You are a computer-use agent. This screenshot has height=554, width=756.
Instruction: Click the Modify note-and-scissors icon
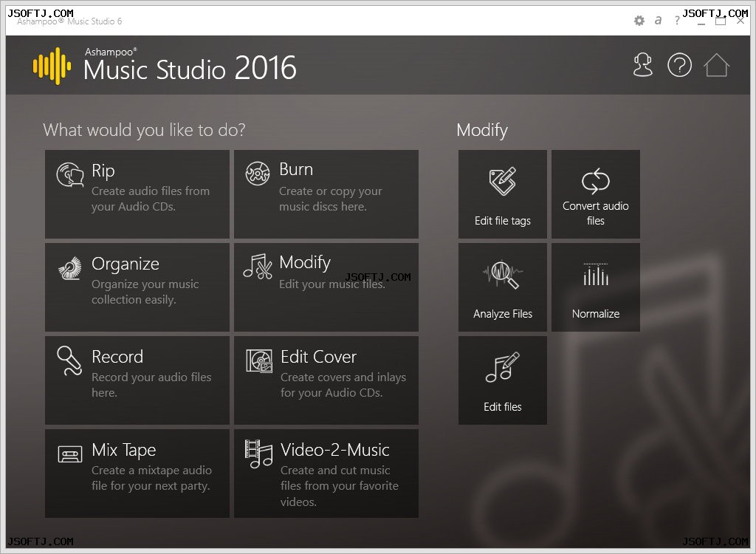(258, 267)
